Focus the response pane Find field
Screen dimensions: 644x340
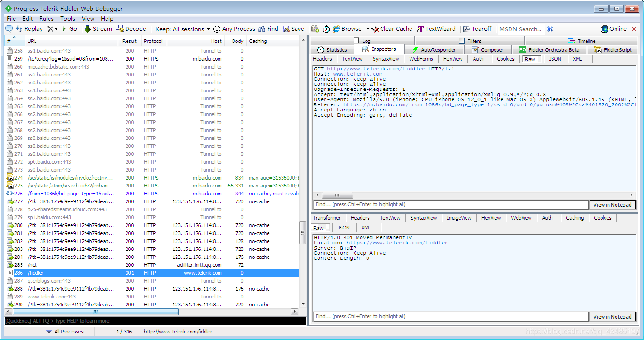(451, 317)
